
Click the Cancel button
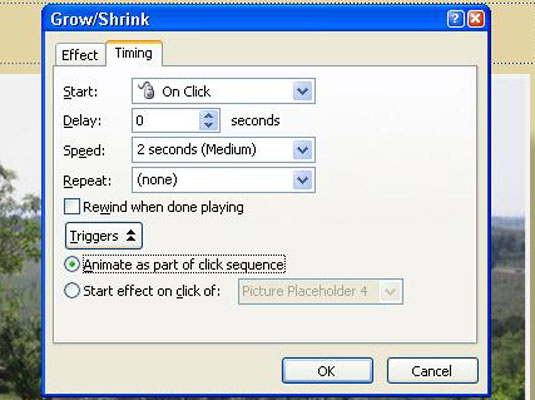pyautogui.click(x=432, y=371)
